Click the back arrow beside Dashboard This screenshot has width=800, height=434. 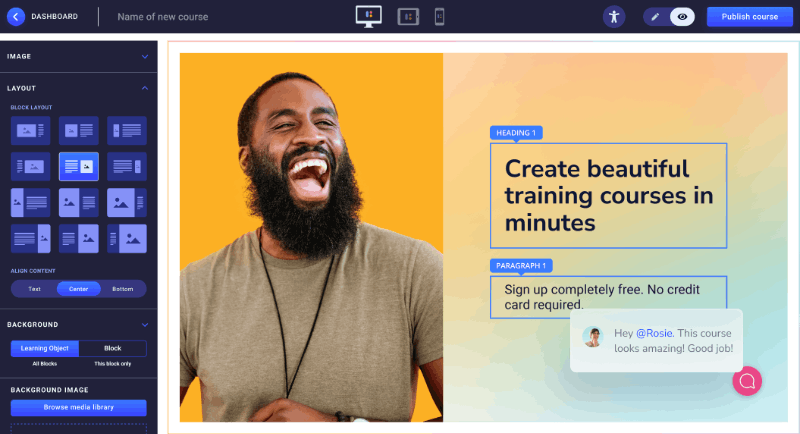pos(16,16)
